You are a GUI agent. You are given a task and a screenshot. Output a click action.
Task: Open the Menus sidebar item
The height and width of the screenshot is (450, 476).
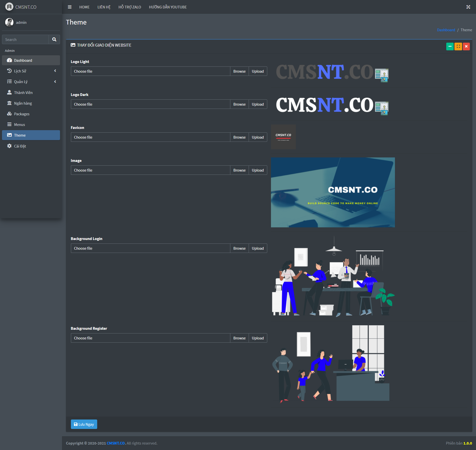point(19,124)
